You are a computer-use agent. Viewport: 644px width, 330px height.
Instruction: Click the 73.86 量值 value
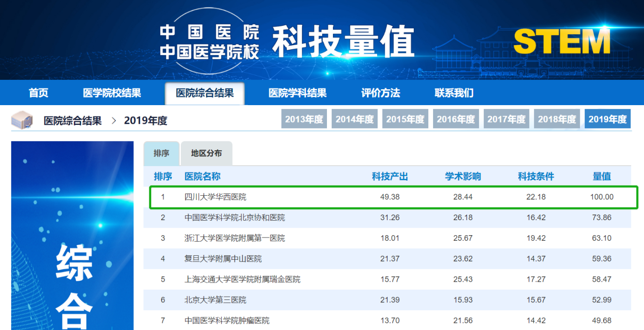(602, 218)
